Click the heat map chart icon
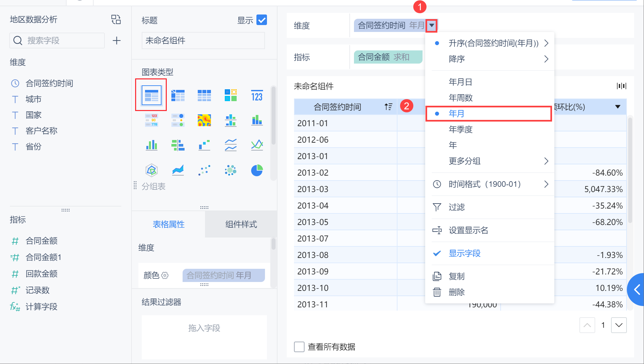The width and height of the screenshot is (644, 364). (x=204, y=121)
